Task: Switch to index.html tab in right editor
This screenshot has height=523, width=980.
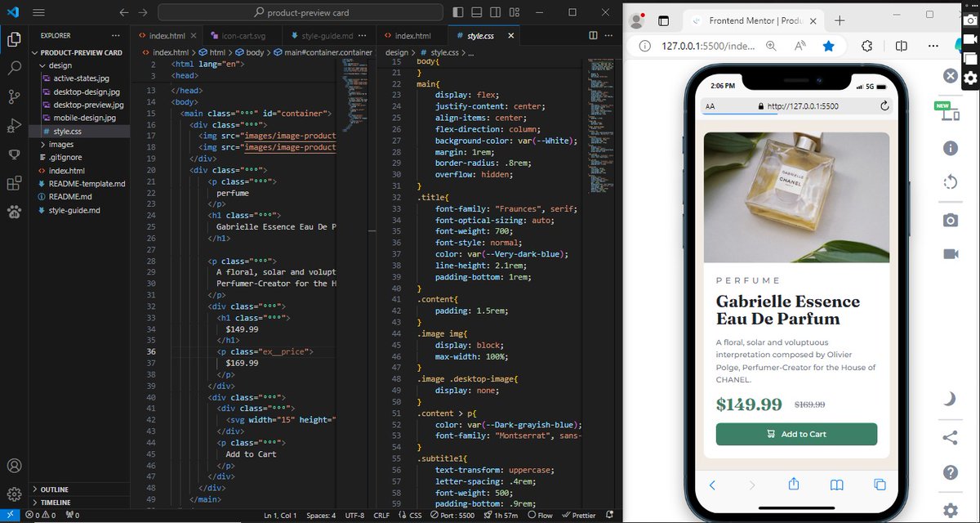Action: [412, 35]
